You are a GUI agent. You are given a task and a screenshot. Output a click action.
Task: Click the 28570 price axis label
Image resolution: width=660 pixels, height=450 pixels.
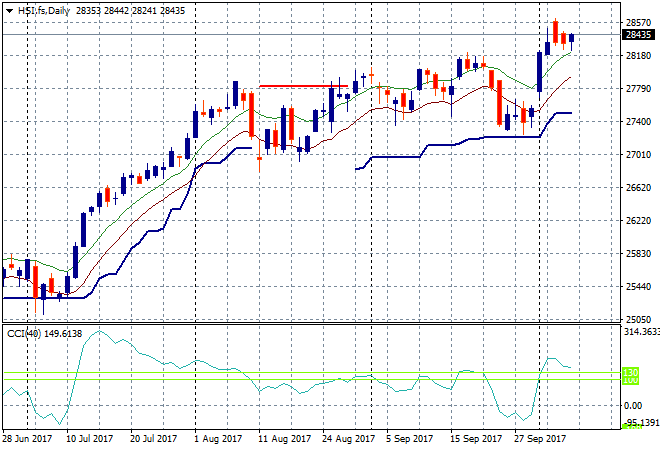click(639, 23)
